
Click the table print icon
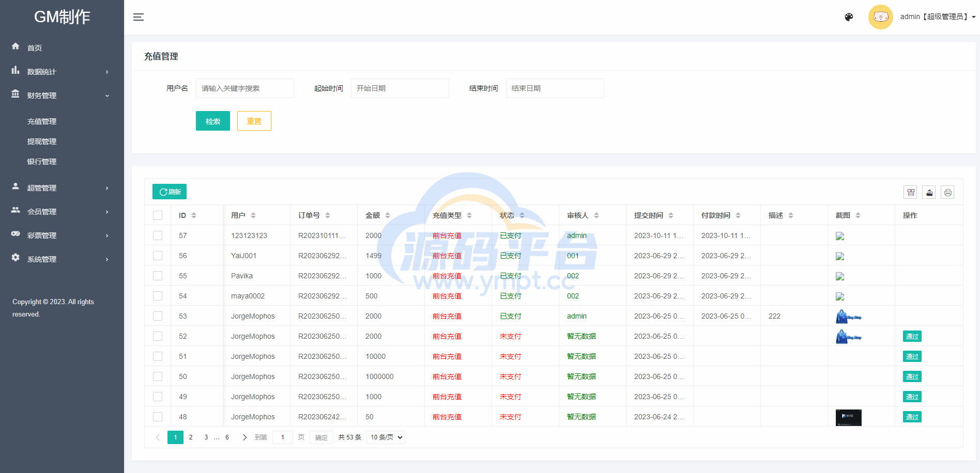[x=947, y=192]
